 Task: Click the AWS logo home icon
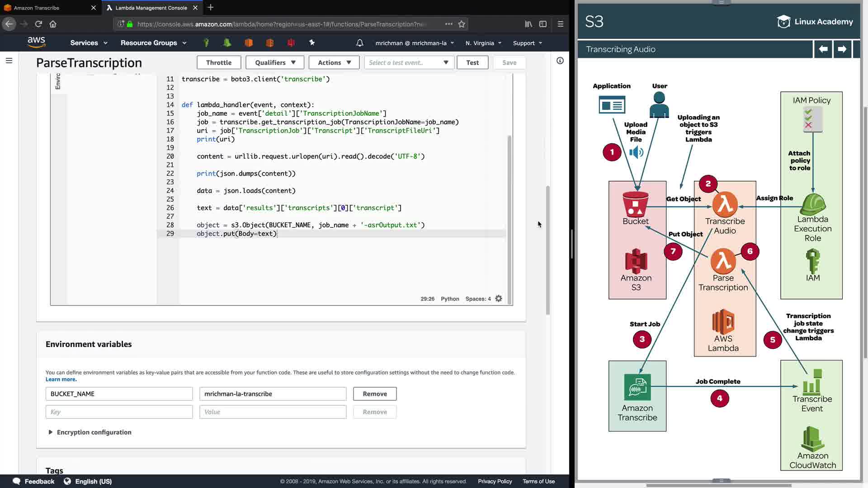click(36, 42)
